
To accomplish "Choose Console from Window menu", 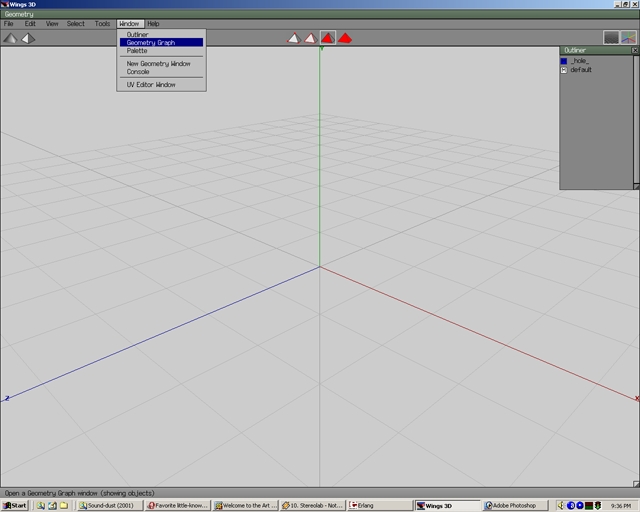I will (x=161, y=71).
